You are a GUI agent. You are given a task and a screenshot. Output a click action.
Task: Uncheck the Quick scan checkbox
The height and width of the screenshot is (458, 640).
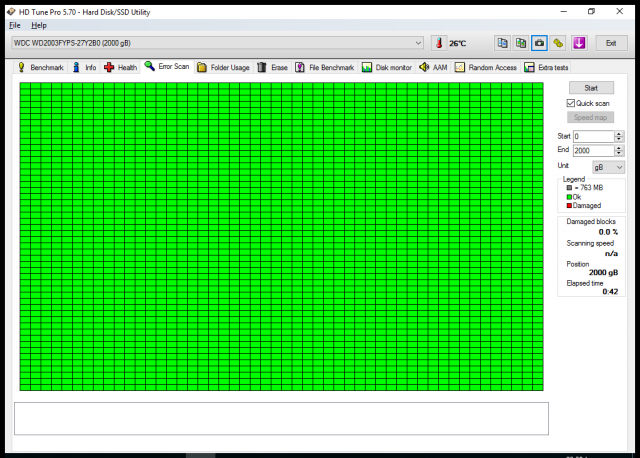coord(571,103)
